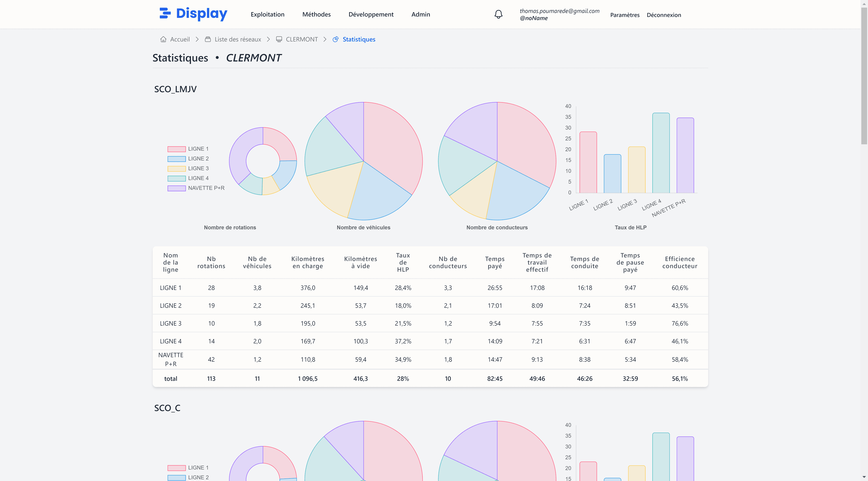Viewport: 868px width, 481px height.
Task: Click the Accueil home icon in breadcrumb
Action: [x=163, y=39]
